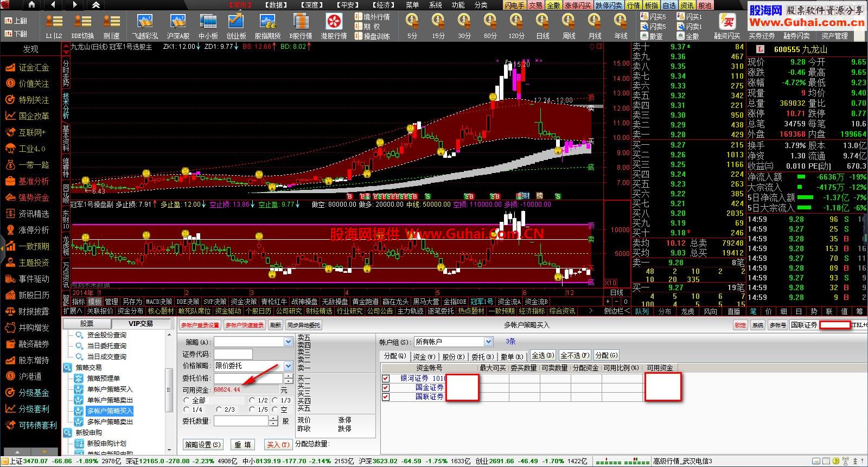Switch to 15分 chart period icon
This screenshot has height=467, width=868.
pos(438,26)
